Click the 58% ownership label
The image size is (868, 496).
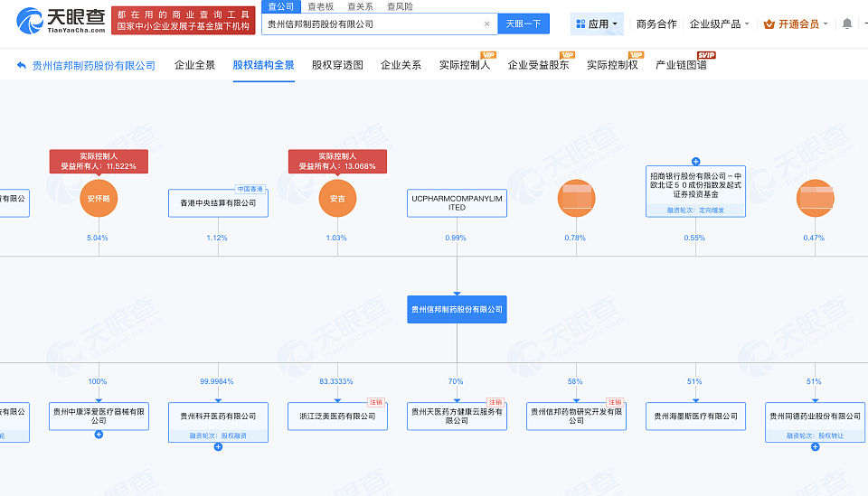[575, 381]
